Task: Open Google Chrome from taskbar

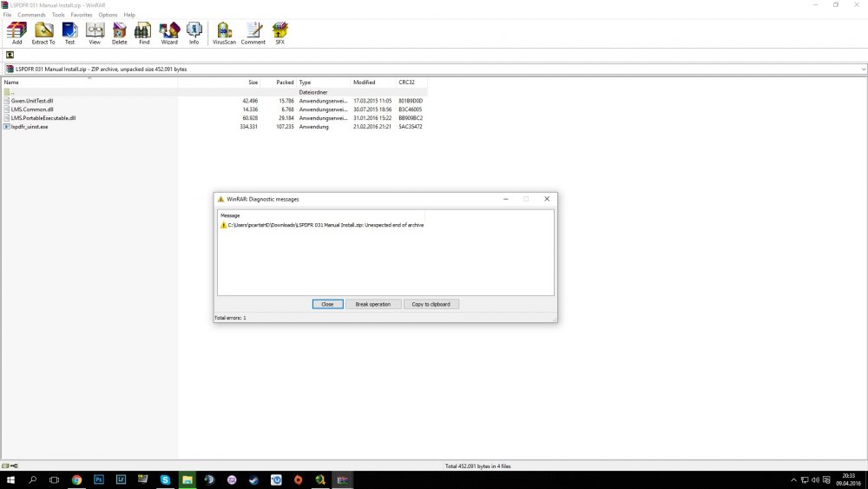Action: tap(76, 480)
